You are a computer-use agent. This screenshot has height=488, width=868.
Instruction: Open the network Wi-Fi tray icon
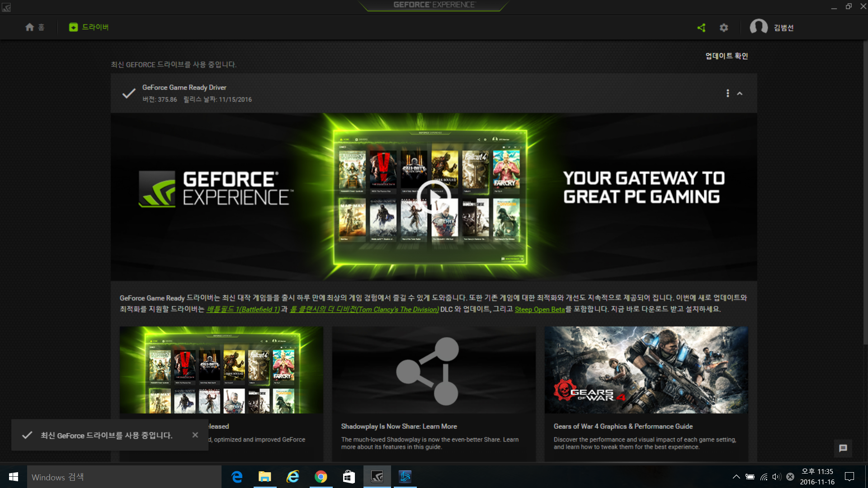[x=764, y=477]
